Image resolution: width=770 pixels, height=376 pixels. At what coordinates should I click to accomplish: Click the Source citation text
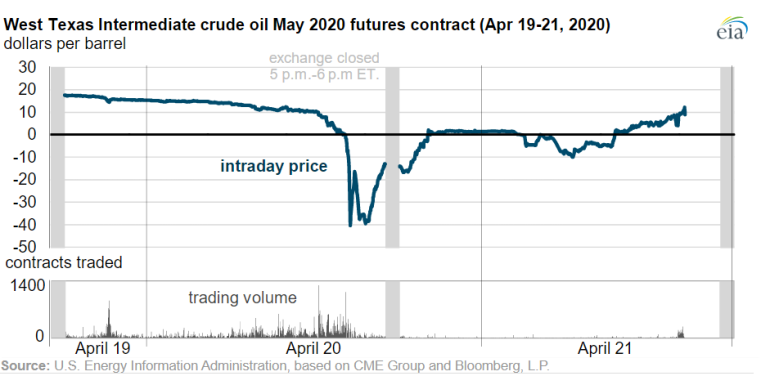point(275,366)
